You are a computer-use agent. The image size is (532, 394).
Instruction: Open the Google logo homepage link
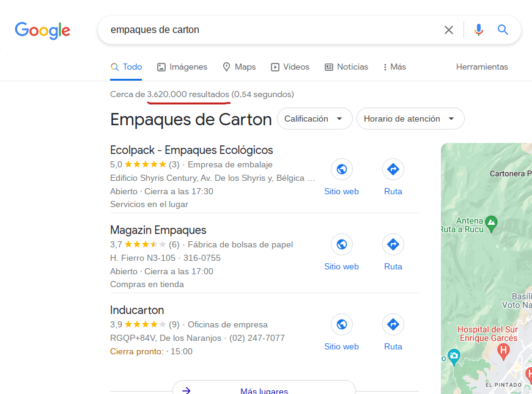point(42,31)
